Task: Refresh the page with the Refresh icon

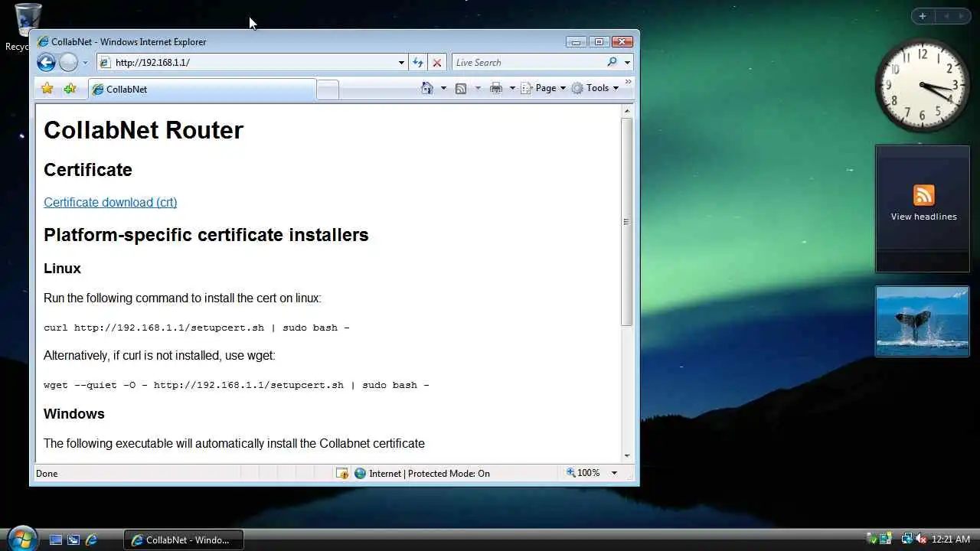Action: click(x=418, y=63)
